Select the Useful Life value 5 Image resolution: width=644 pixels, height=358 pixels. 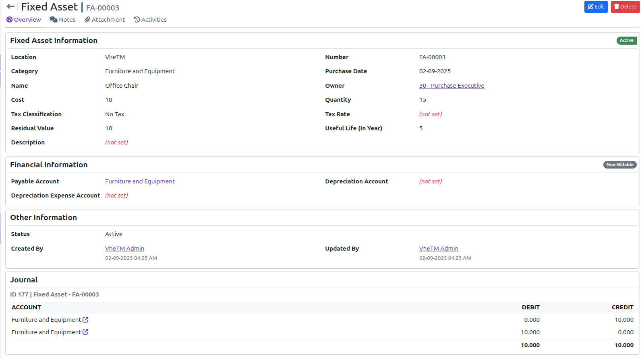421,128
